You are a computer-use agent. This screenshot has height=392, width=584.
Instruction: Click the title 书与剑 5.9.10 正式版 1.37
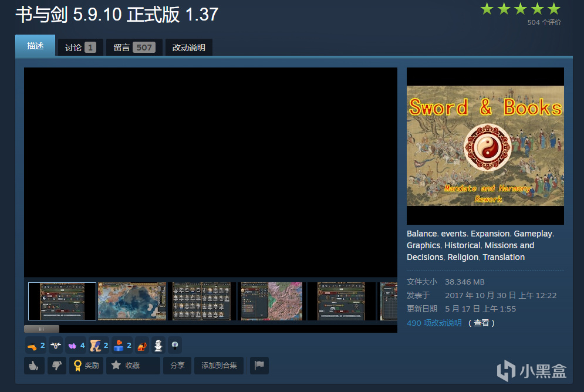pyautogui.click(x=117, y=15)
